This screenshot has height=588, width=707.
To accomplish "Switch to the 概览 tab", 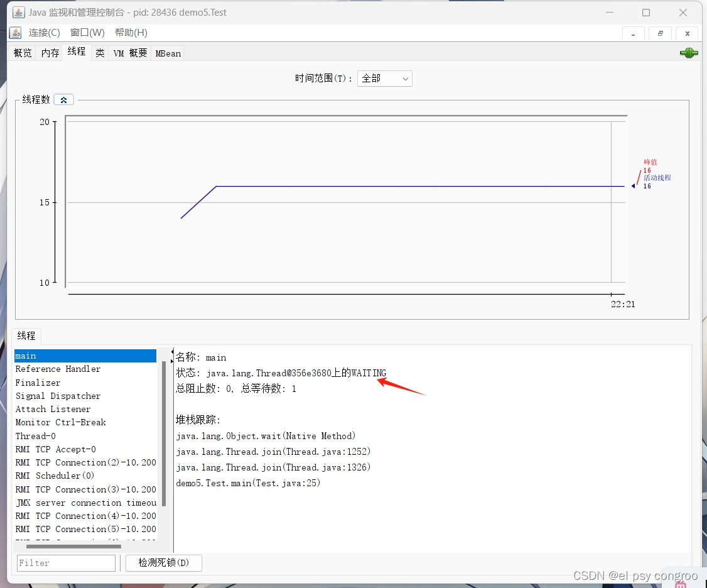I will click(x=23, y=53).
